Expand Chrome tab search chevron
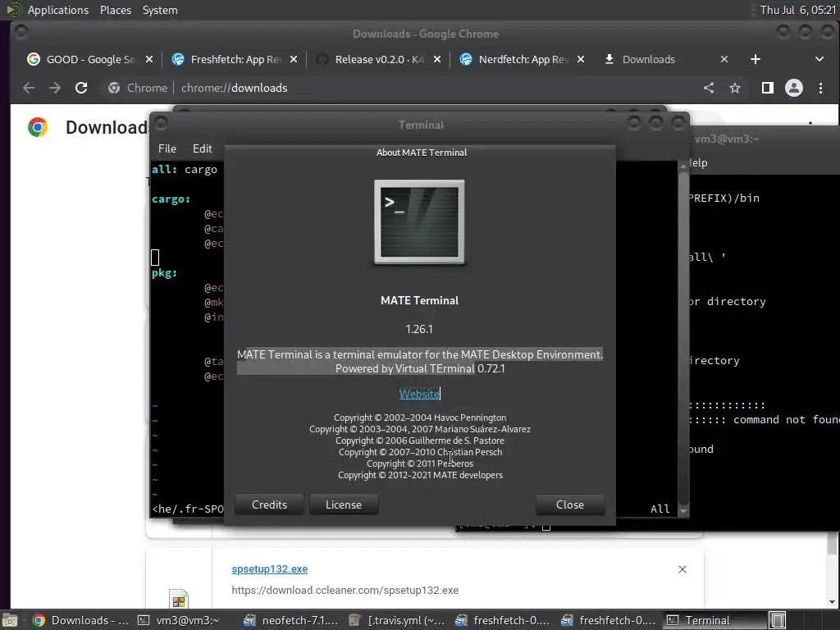Screen dimensions: 840x630 819,59
